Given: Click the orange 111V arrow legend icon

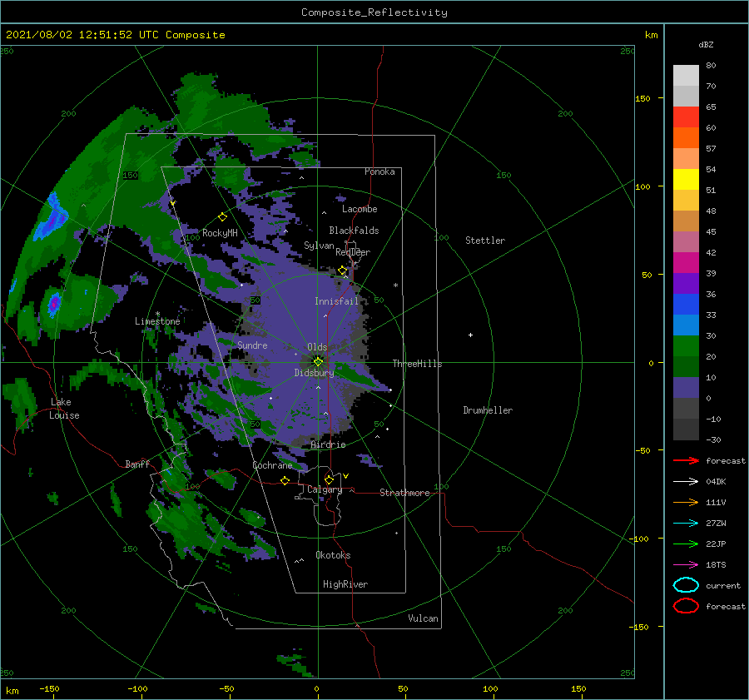Looking at the screenshot, I should 686,502.
